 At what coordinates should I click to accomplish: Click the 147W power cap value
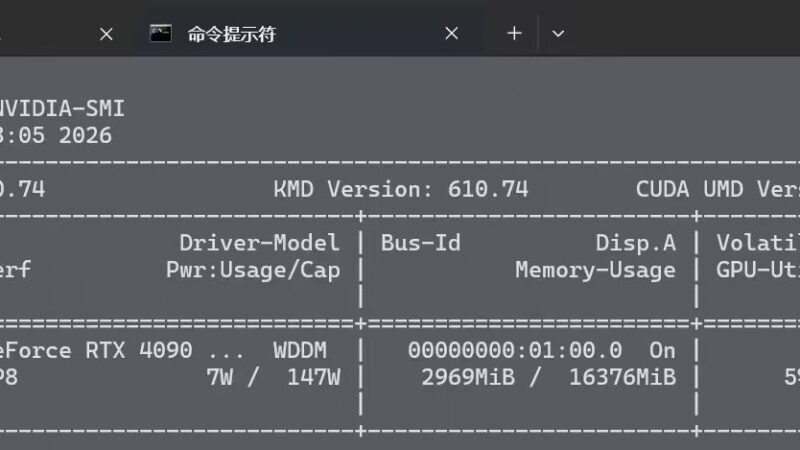[x=313, y=378]
